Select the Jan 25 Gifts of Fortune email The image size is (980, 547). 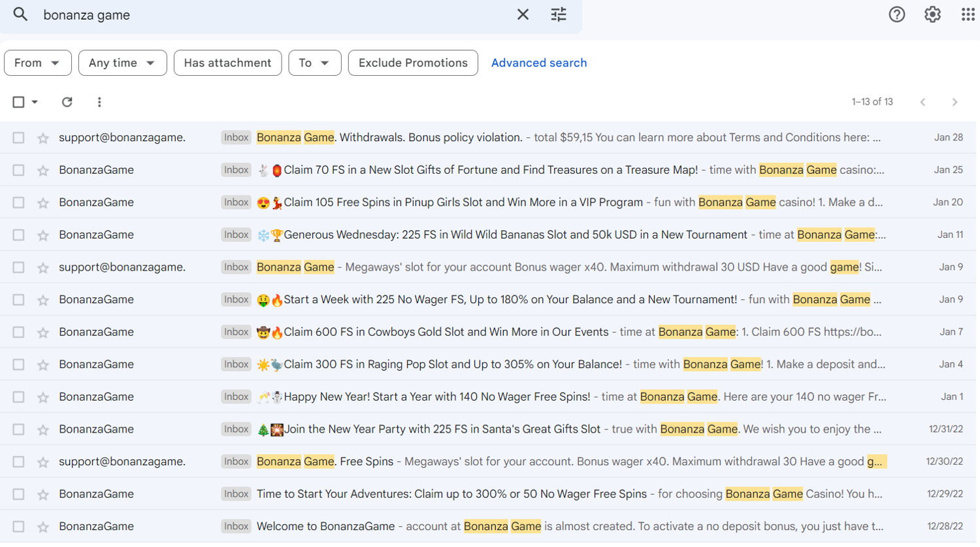point(18,170)
